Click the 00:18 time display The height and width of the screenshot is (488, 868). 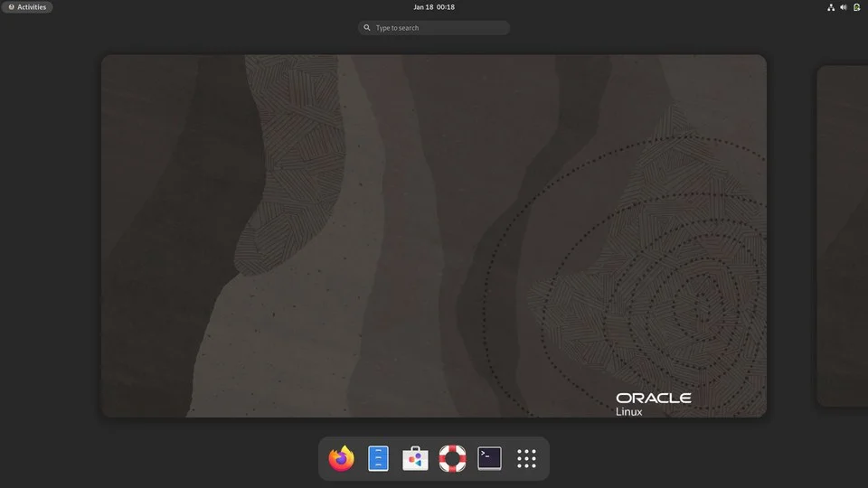tap(446, 7)
